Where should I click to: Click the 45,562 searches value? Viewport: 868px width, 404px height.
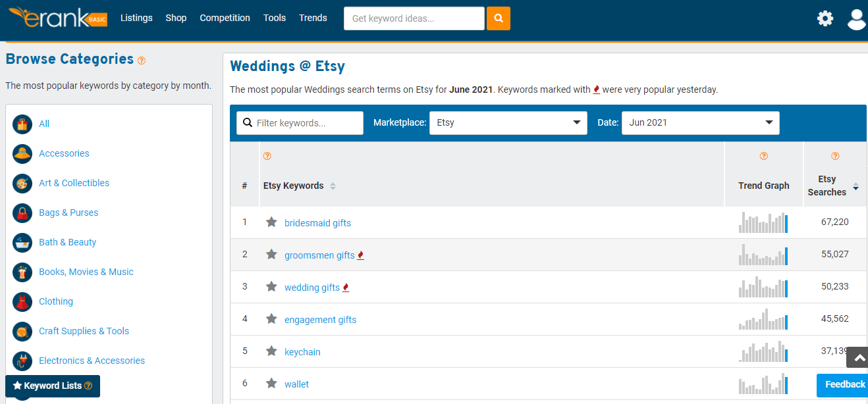[x=835, y=319]
